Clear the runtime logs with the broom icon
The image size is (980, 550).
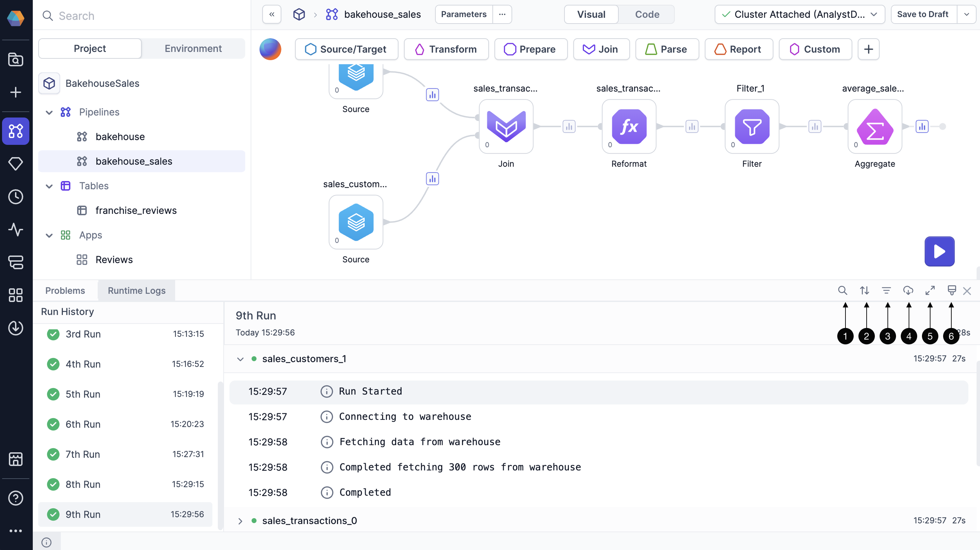click(x=952, y=290)
